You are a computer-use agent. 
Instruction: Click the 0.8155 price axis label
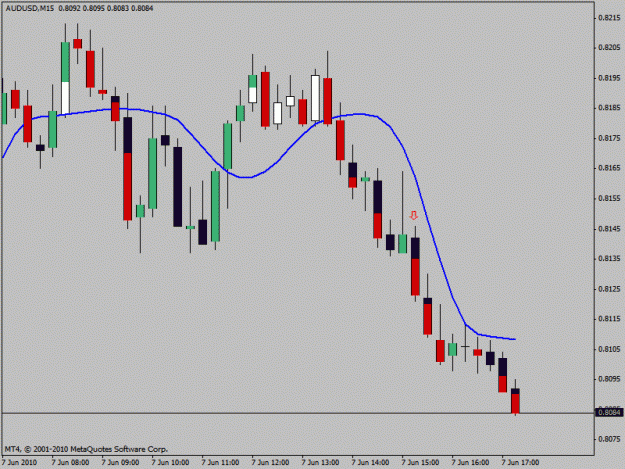pyautogui.click(x=609, y=198)
